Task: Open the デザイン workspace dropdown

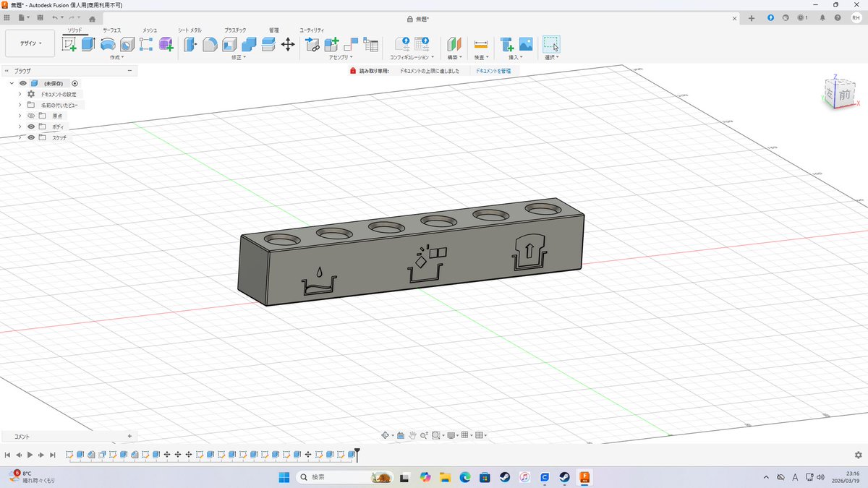Action: click(x=30, y=43)
